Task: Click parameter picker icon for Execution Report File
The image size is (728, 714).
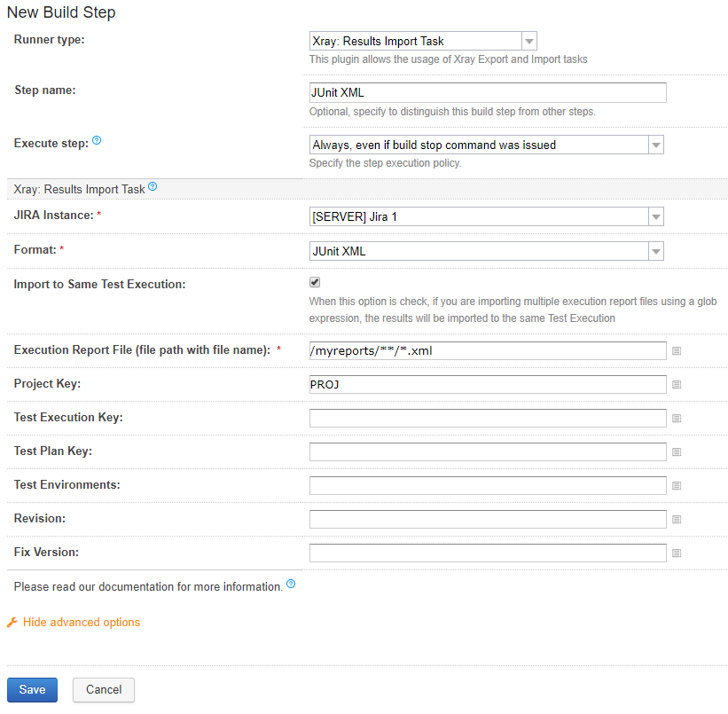Action: 677,350
